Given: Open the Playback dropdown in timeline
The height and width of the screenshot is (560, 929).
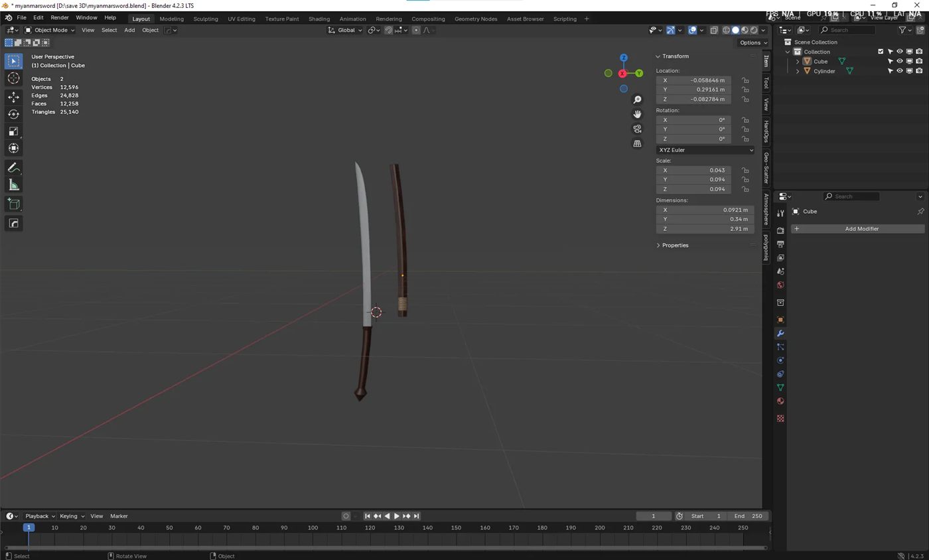Looking at the screenshot, I should coord(40,516).
